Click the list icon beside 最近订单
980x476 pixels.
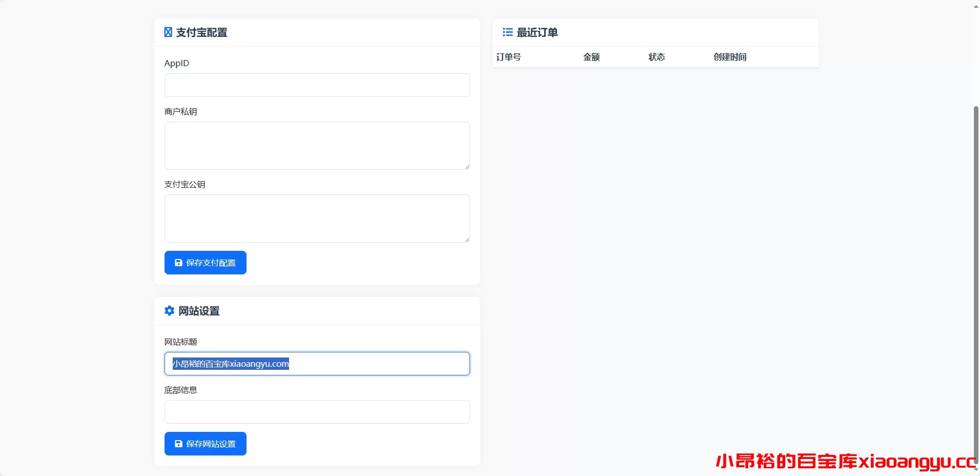(507, 32)
